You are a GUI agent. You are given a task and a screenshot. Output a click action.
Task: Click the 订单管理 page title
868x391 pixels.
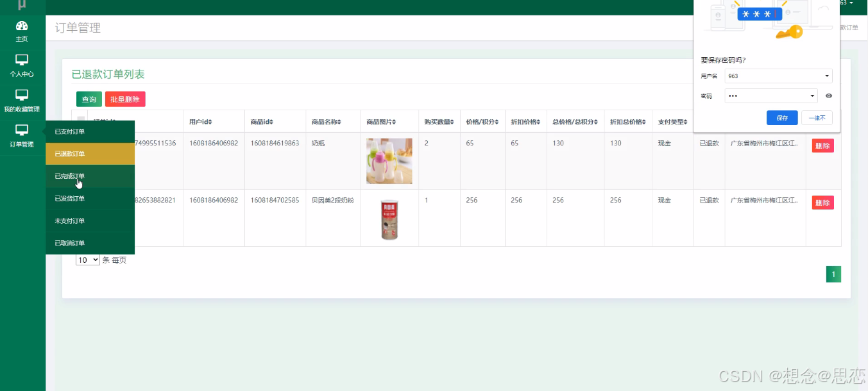pyautogui.click(x=78, y=28)
